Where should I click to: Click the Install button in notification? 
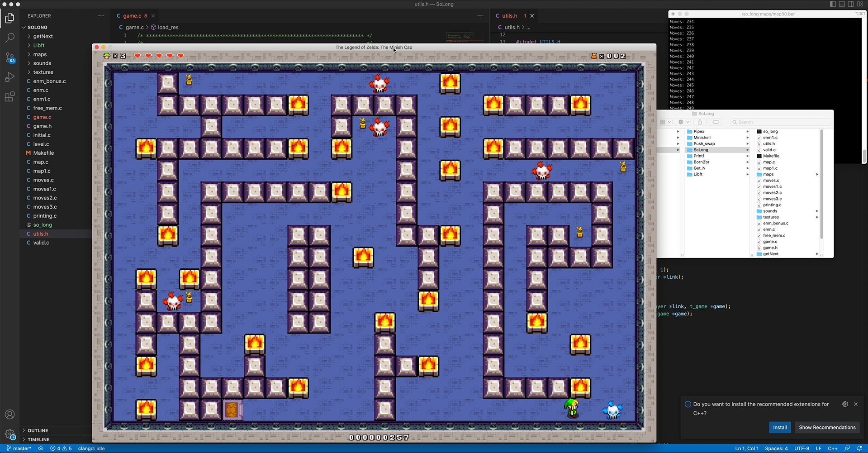780,427
